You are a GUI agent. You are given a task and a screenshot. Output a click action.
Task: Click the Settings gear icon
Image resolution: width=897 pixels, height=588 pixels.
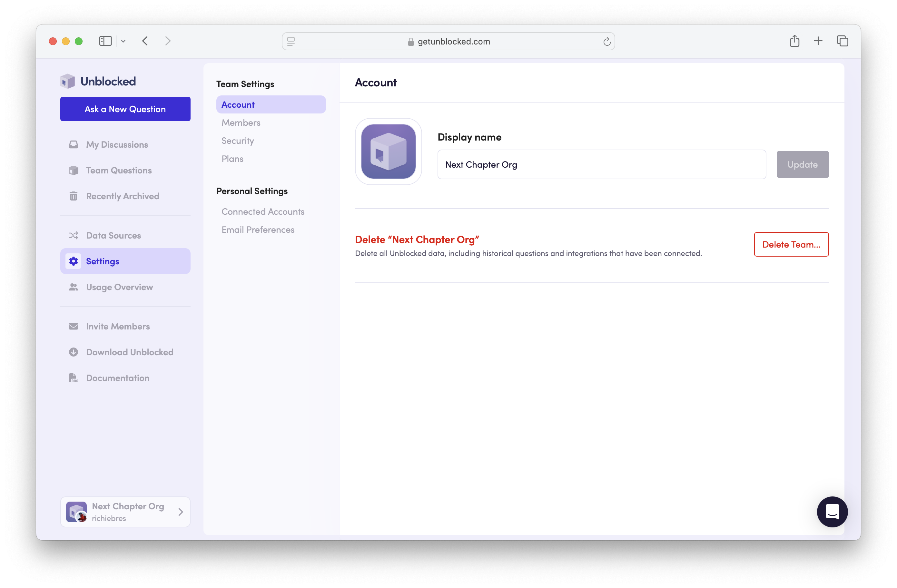point(74,261)
